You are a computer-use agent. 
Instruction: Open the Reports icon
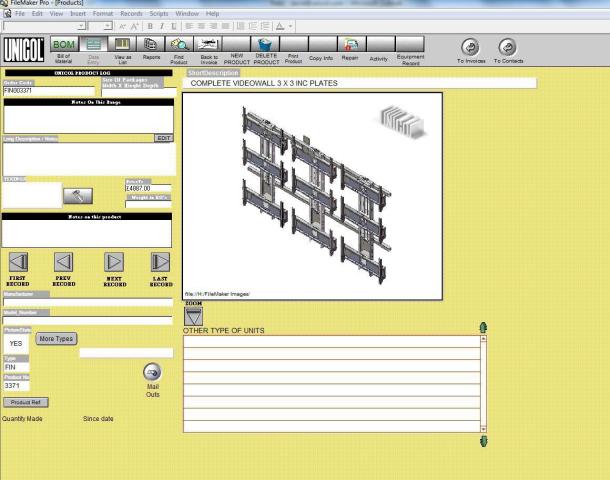coord(151,44)
